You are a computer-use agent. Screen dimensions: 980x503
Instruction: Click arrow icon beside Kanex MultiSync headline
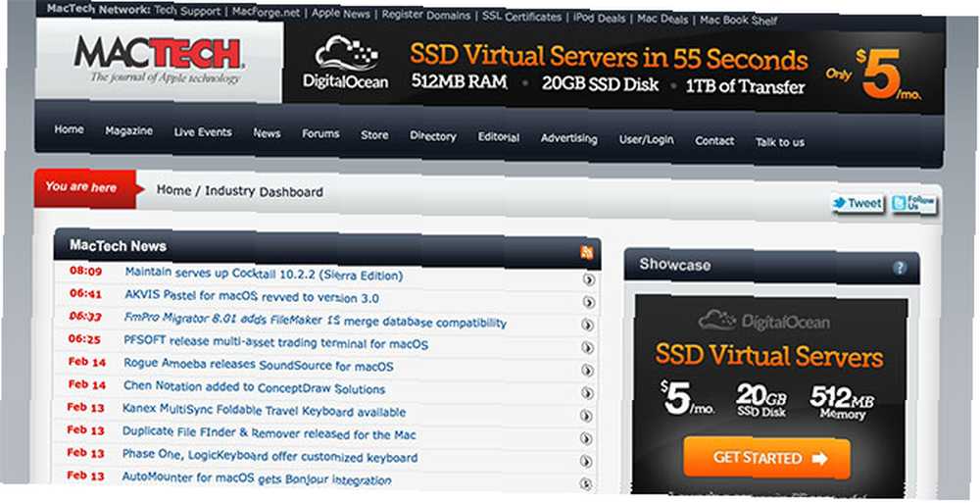[x=587, y=416]
